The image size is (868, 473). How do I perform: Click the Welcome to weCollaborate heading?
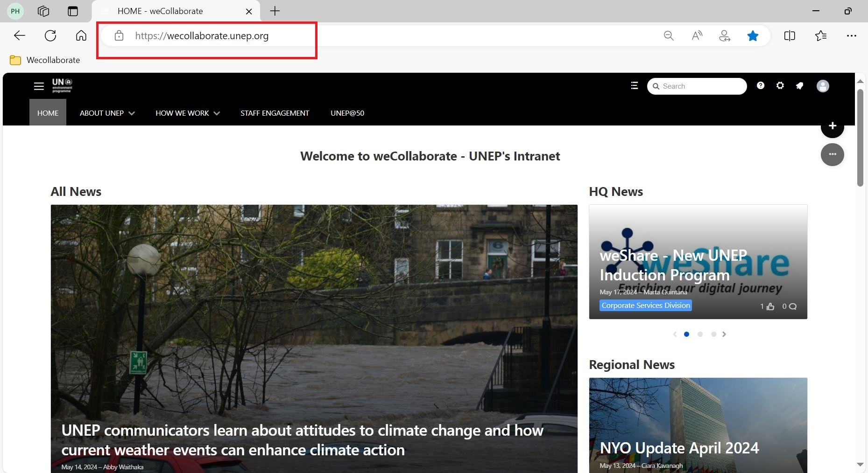[x=430, y=156]
